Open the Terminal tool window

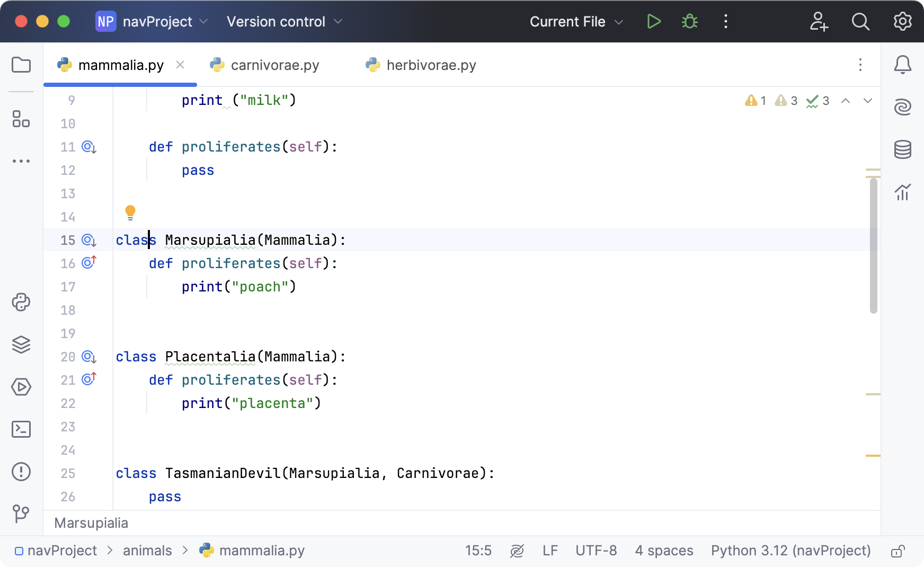pyautogui.click(x=21, y=429)
